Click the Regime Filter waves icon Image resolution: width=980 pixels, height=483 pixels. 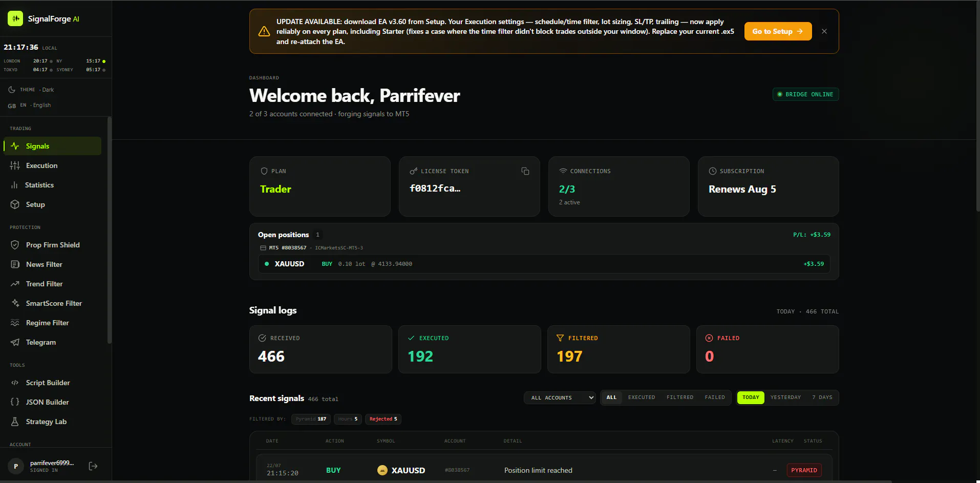(15, 323)
